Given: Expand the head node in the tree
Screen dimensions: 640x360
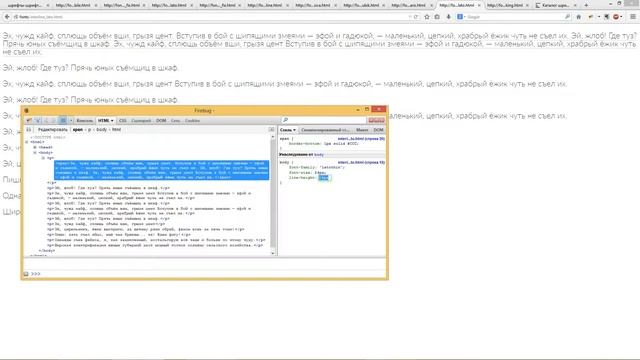Looking at the screenshot, I should tap(35, 147).
